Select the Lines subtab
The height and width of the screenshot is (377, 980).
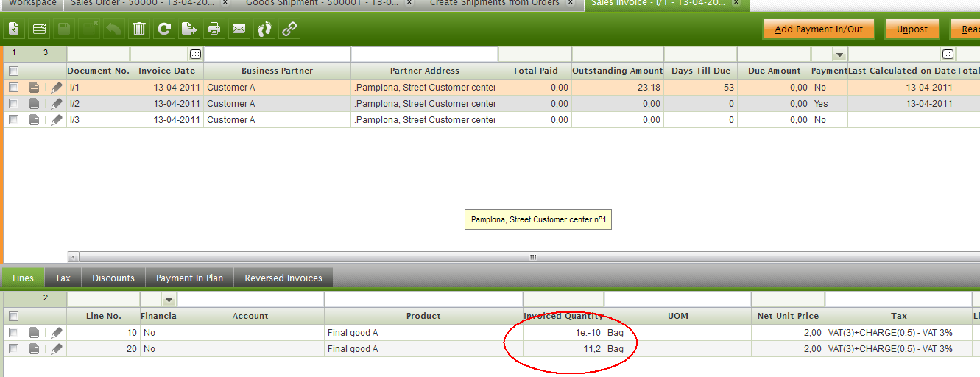24,278
